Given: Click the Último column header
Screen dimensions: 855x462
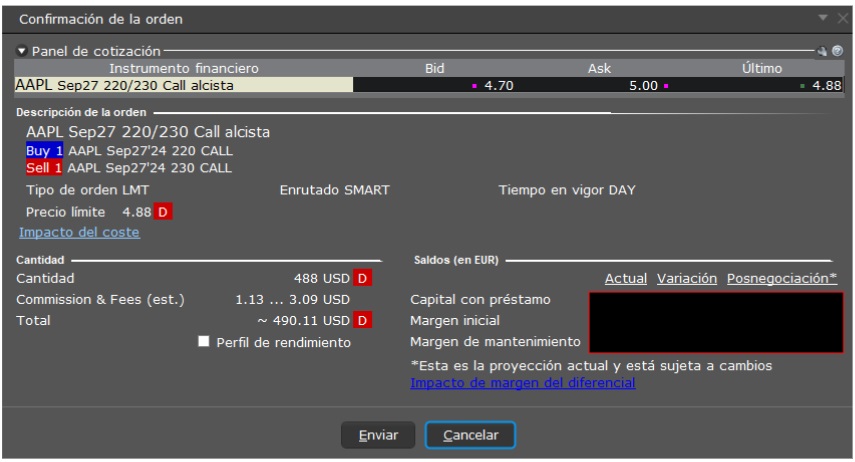Looking at the screenshot, I should tap(762, 68).
